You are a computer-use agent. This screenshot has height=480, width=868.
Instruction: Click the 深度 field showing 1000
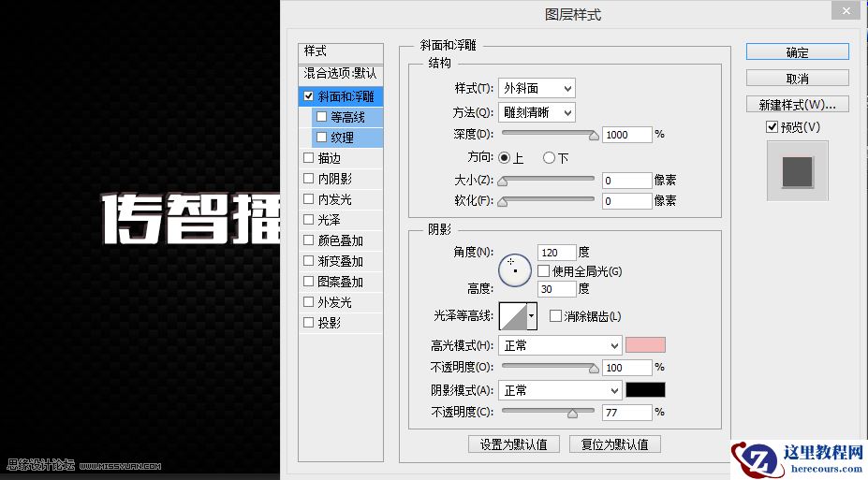pyautogui.click(x=627, y=135)
